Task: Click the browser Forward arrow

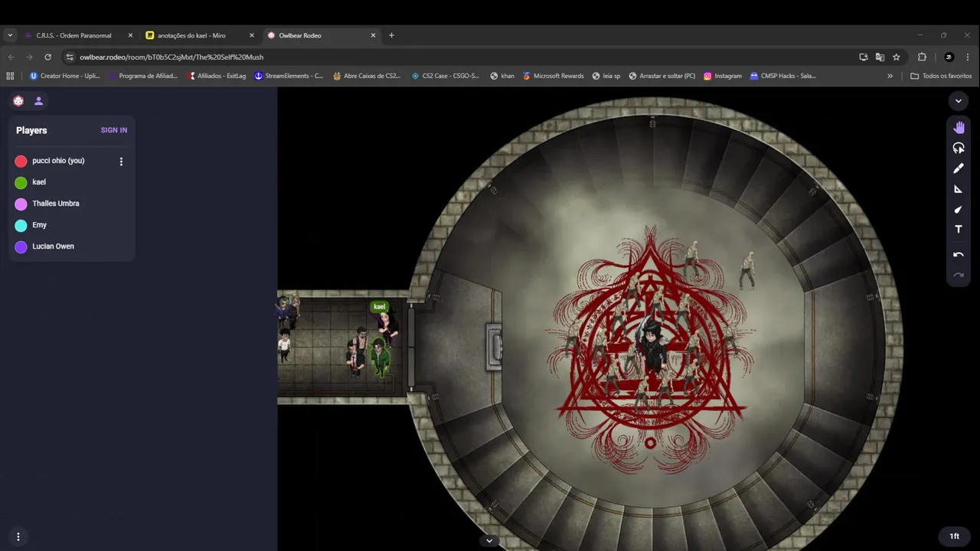Action: (x=29, y=57)
